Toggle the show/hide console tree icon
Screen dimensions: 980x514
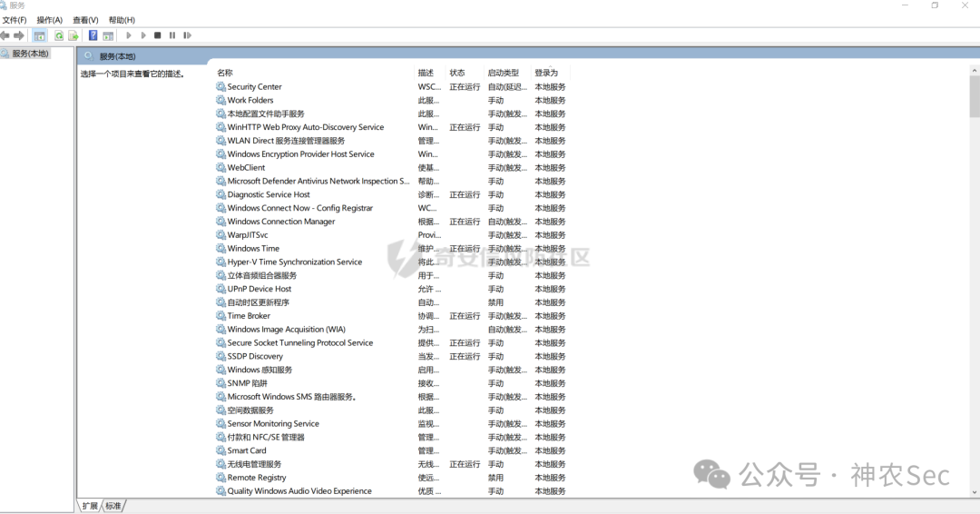click(39, 35)
